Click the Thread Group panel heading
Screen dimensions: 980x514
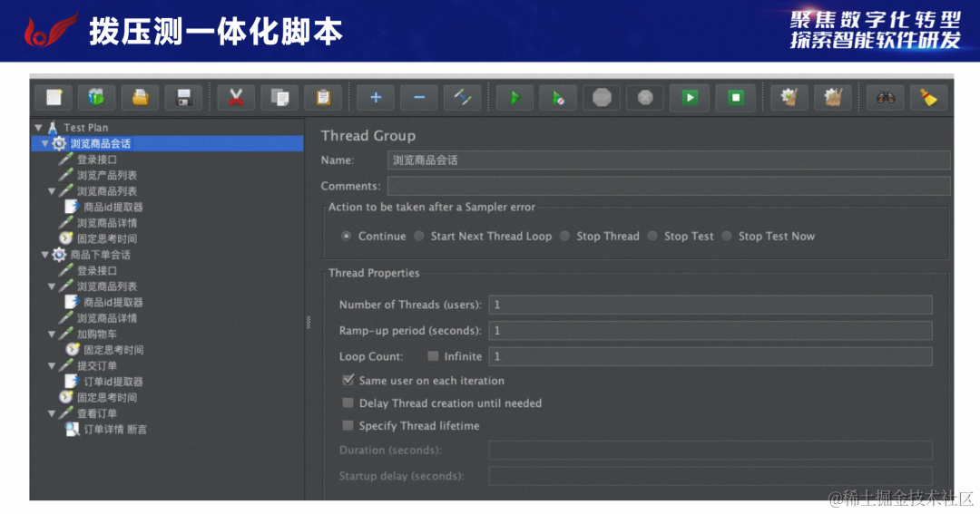(368, 136)
